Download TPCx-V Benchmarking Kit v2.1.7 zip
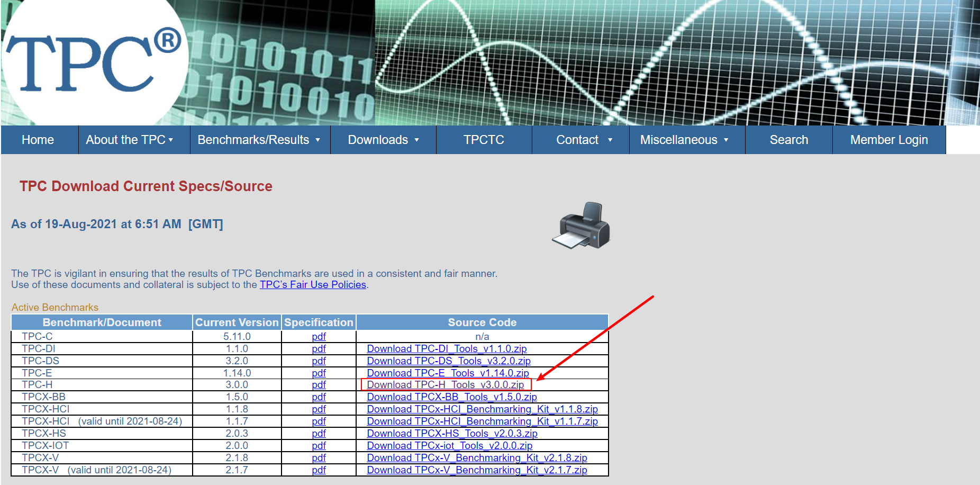Image resolution: width=980 pixels, height=485 pixels. coord(477,470)
